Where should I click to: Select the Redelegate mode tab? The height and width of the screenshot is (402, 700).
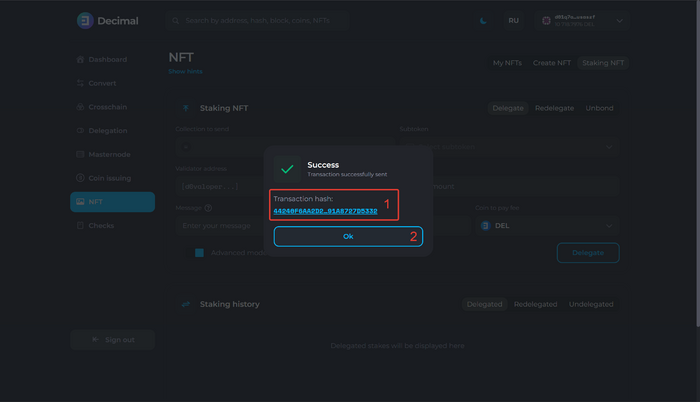click(554, 108)
